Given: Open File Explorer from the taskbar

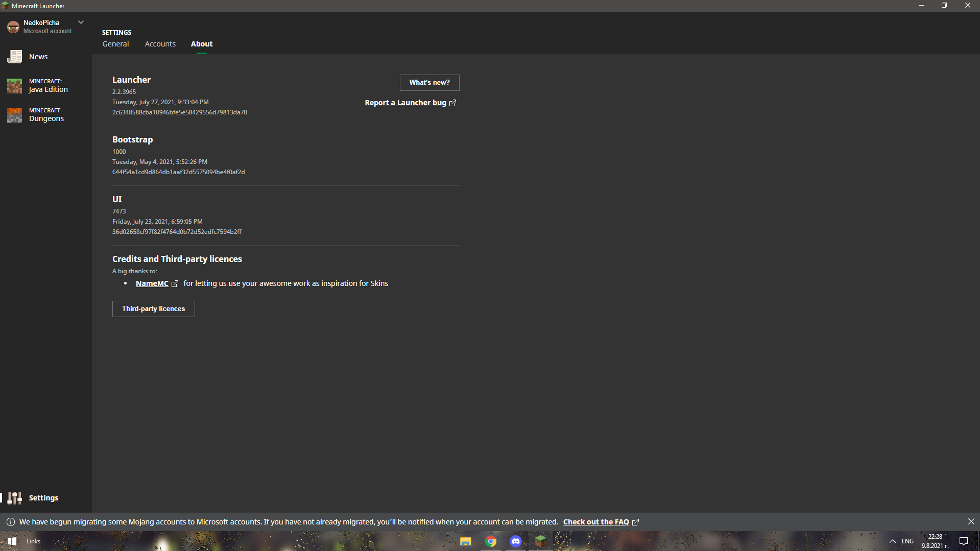Looking at the screenshot, I should coord(465,541).
